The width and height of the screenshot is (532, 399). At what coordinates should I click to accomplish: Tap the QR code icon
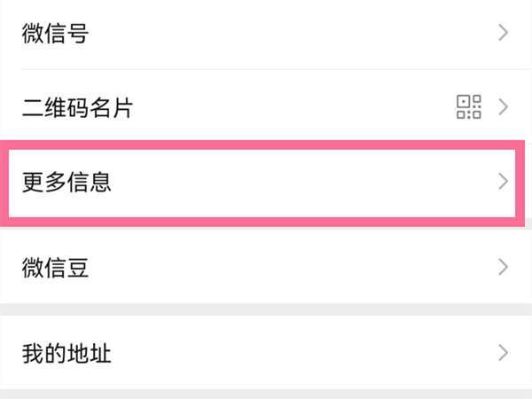click(468, 108)
